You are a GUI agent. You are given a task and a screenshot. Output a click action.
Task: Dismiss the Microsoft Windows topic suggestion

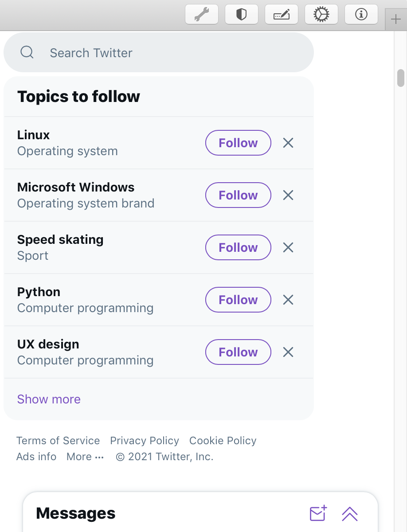tap(288, 195)
